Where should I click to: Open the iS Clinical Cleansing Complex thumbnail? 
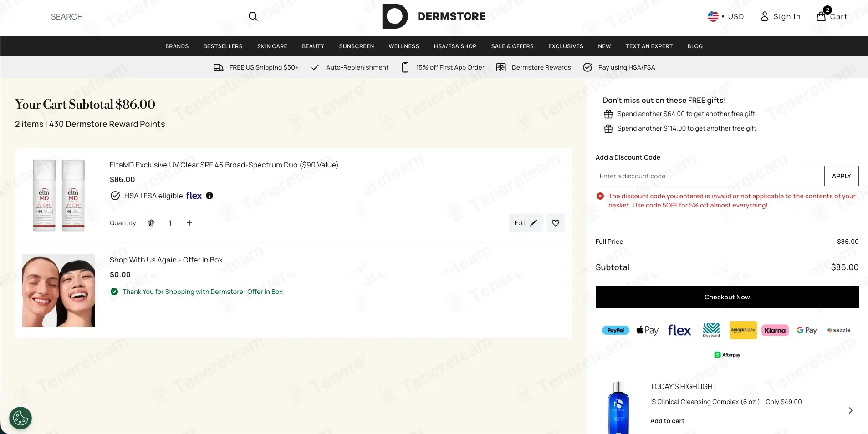point(618,407)
